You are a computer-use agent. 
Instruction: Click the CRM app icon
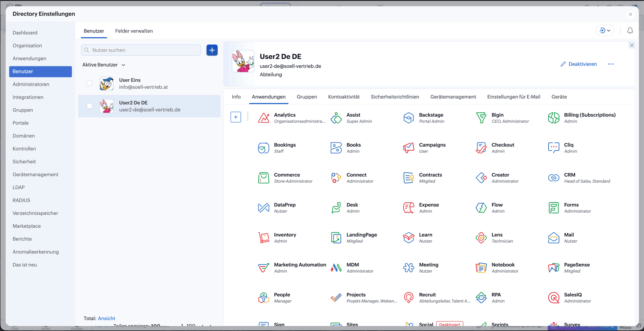(x=554, y=178)
